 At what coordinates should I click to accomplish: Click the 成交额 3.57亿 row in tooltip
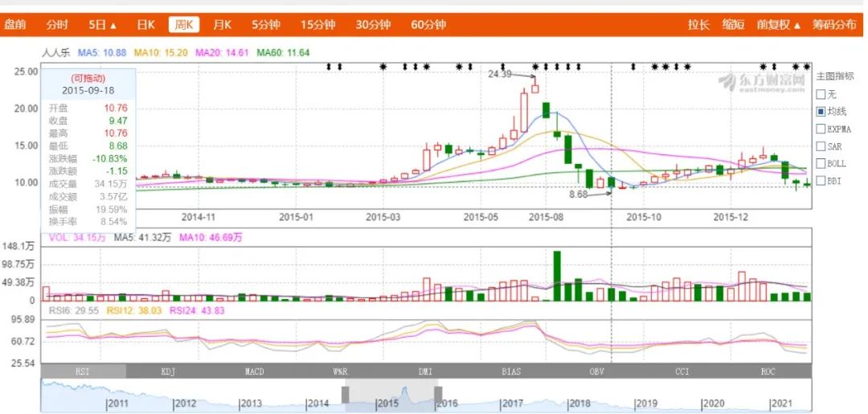[88, 196]
